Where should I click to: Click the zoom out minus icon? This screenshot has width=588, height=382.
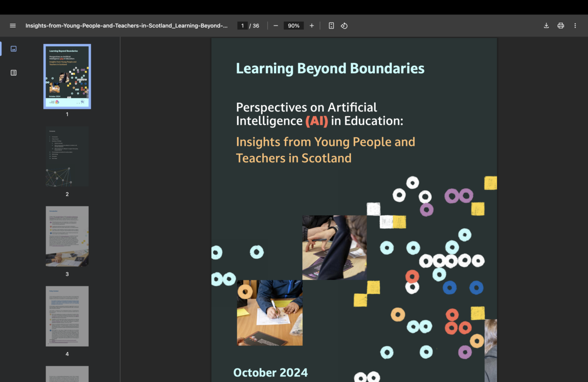click(276, 26)
